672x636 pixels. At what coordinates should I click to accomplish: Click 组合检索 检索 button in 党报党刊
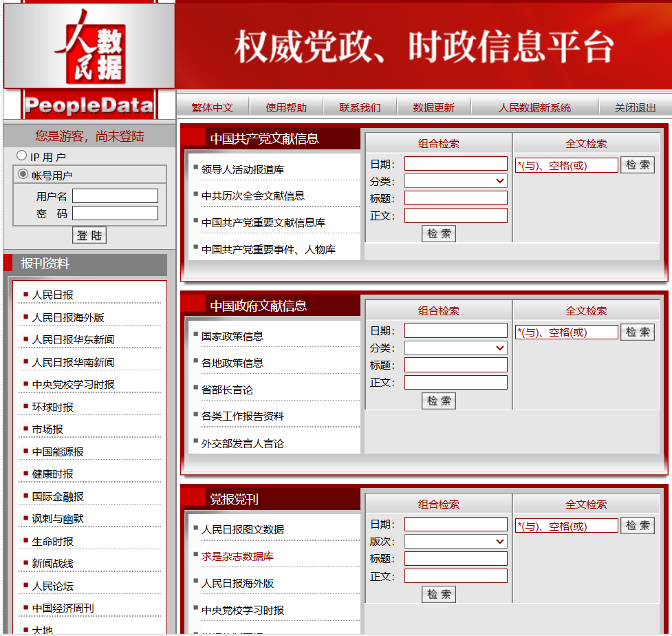coord(439,595)
